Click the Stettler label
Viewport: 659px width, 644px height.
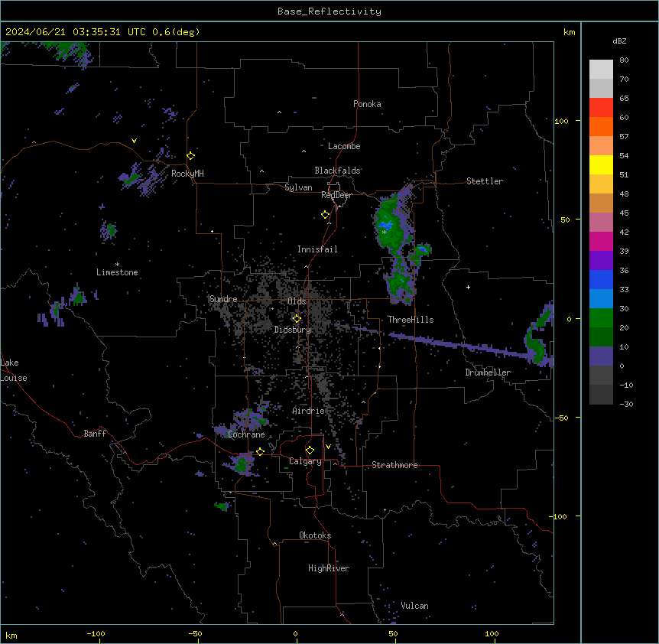click(485, 181)
